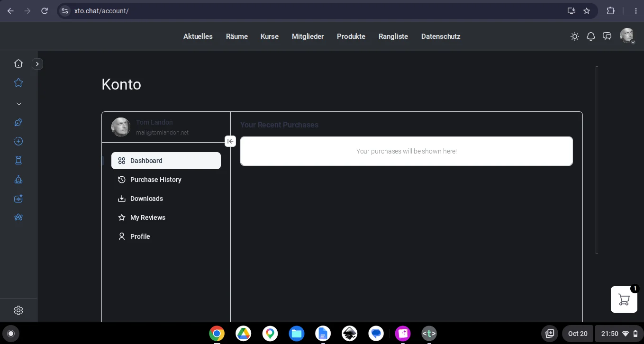The width and height of the screenshot is (644, 344).
Task: Open the Räume page
Action: point(237,36)
